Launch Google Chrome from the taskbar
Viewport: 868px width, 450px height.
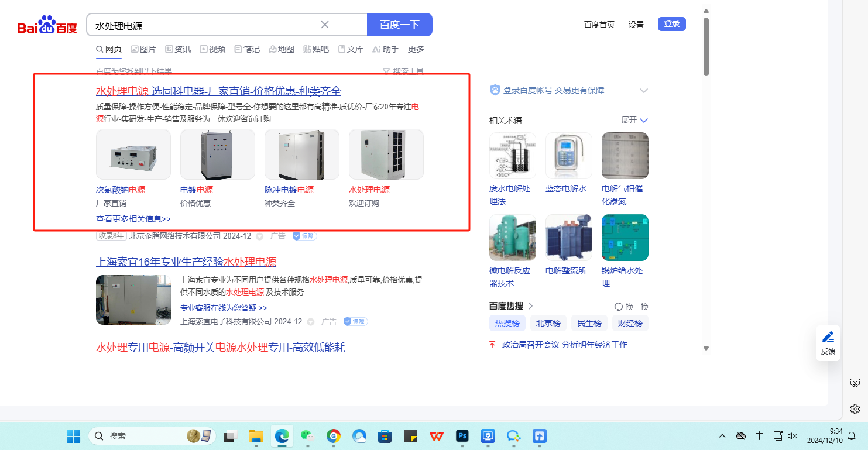[334, 436]
